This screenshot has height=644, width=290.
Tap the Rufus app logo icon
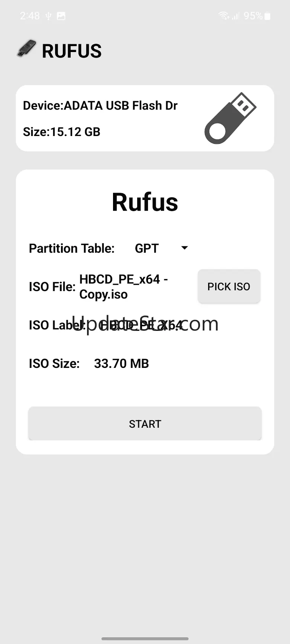click(x=26, y=49)
